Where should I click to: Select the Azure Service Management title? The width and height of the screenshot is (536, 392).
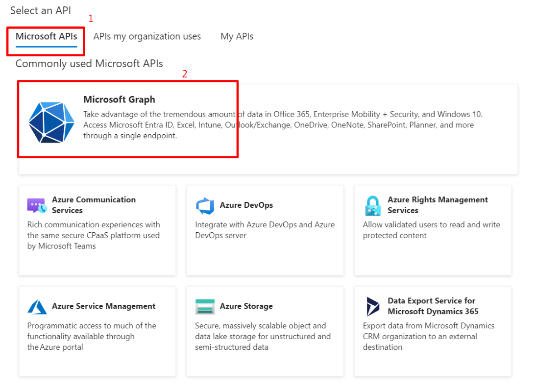tap(103, 306)
